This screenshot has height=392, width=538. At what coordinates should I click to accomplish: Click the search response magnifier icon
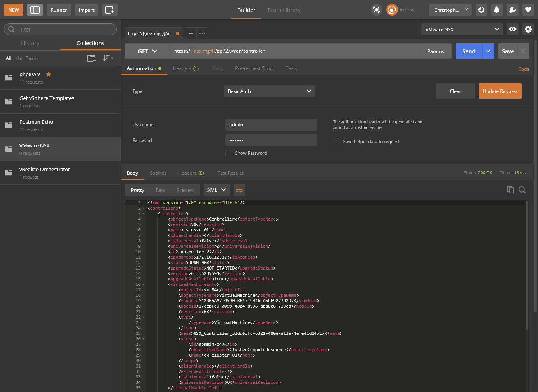click(522, 190)
